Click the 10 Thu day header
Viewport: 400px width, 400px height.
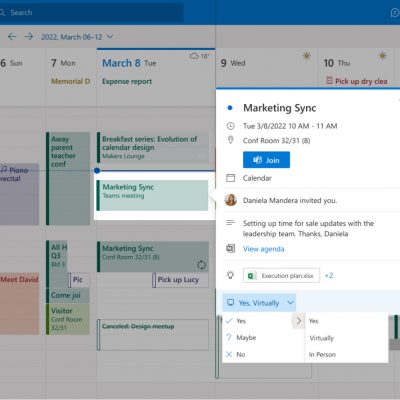click(x=337, y=63)
